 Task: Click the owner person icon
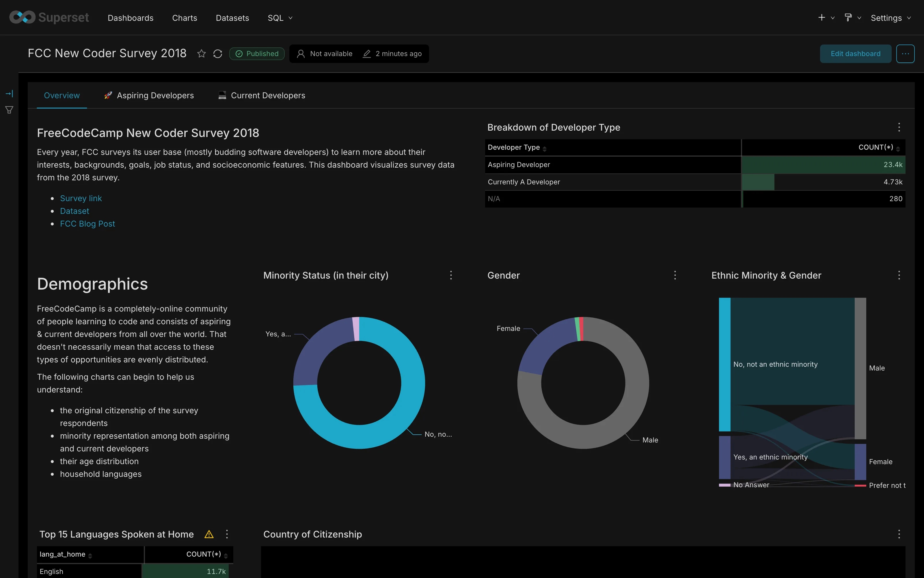coord(301,54)
